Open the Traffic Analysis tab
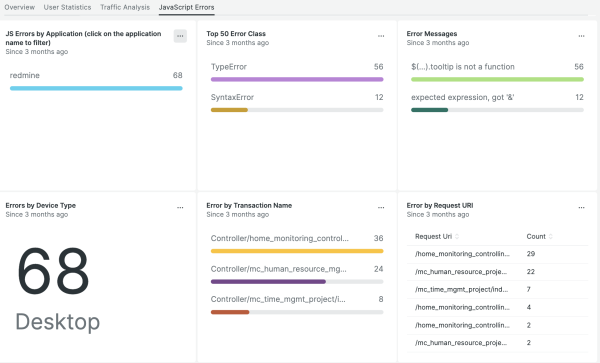 pyautogui.click(x=125, y=7)
